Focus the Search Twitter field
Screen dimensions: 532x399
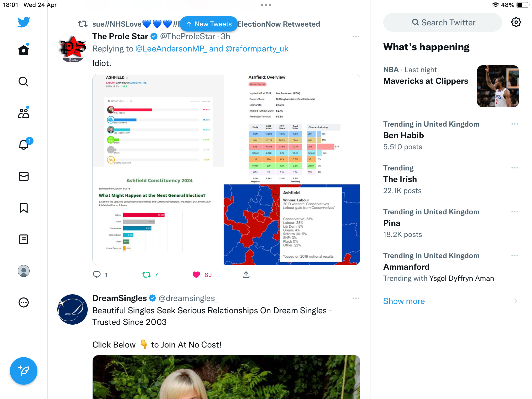point(443,22)
